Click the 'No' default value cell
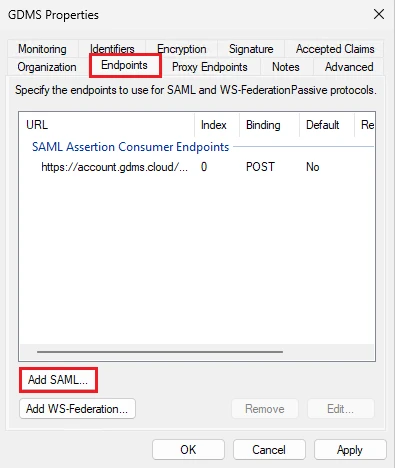The height and width of the screenshot is (468, 395). (313, 167)
